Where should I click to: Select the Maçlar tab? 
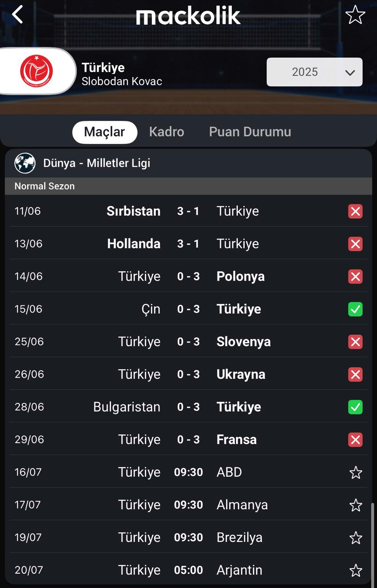(x=105, y=132)
